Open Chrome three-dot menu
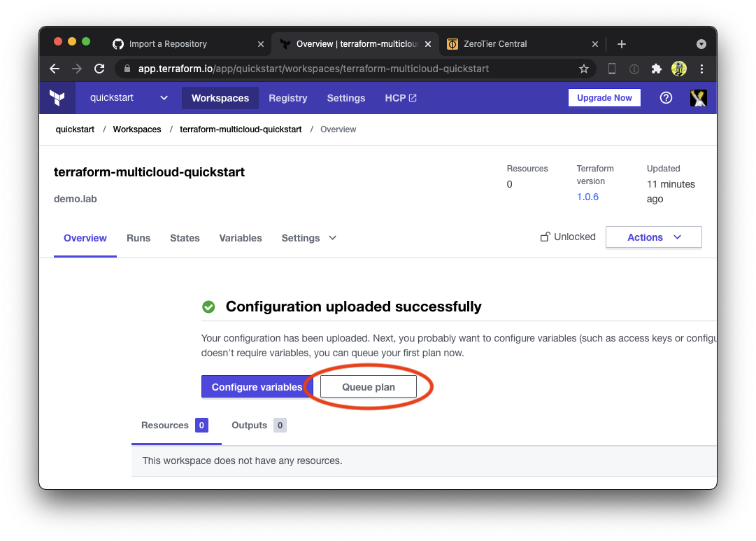Image resolution: width=756 pixels, height=541 pixels. click(701, 69)
